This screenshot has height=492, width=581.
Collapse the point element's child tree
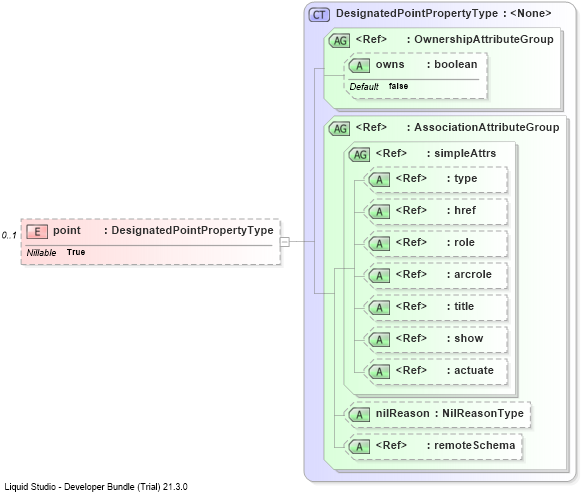point(285,242)
